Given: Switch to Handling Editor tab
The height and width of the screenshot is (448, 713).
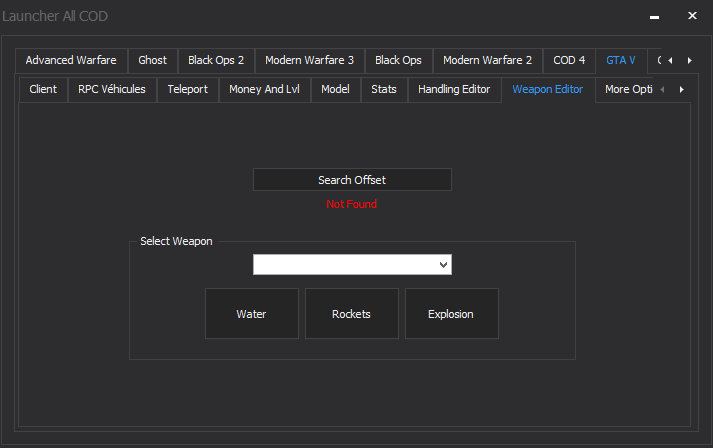Looking at the screenshot, I should [x=454, y=90].
